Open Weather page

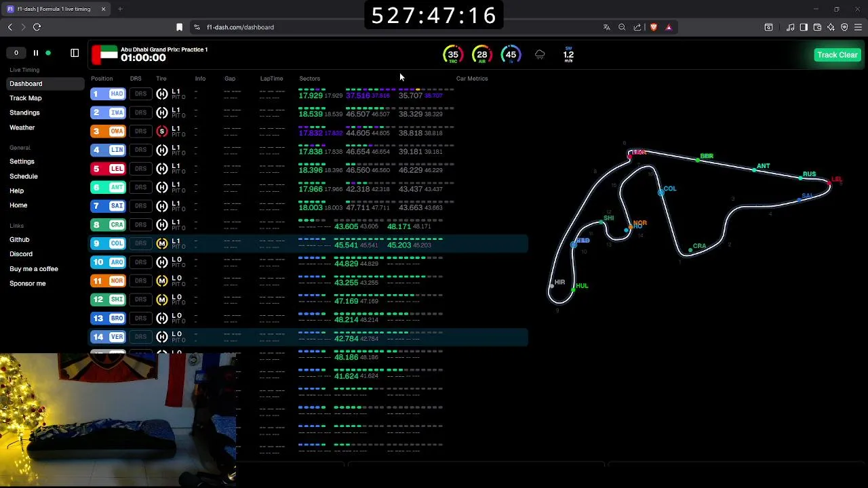(x=22, y=127)
